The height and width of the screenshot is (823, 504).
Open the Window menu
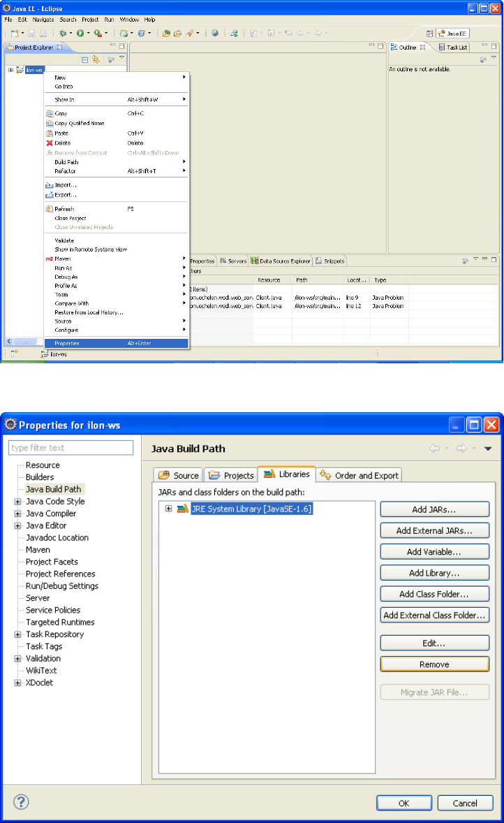[129, 20]
